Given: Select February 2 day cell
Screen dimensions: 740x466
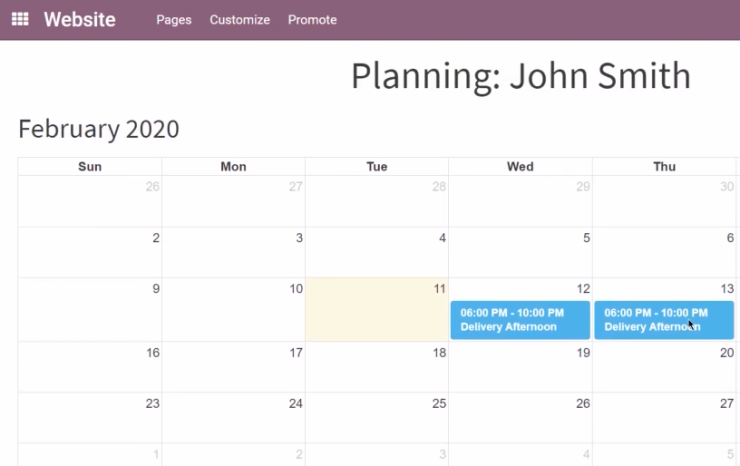Looking at the screenshot, I should [90, 253].
